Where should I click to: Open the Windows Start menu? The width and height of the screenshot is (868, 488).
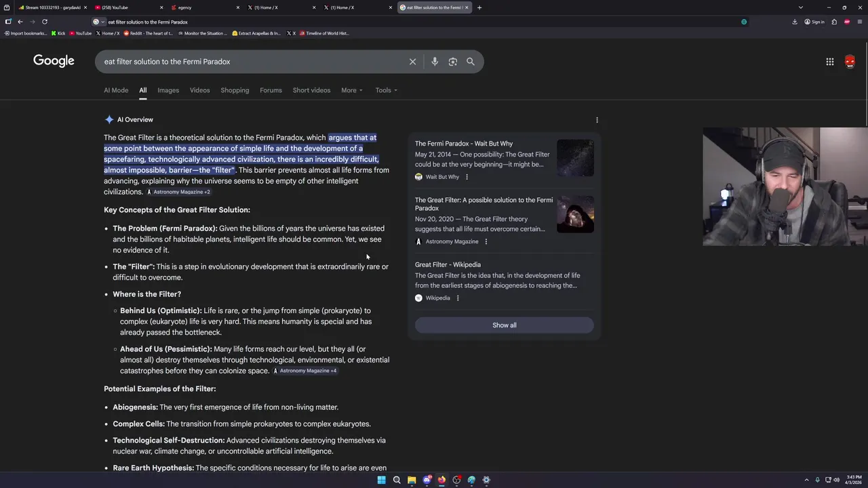click(x=382, y=480)
